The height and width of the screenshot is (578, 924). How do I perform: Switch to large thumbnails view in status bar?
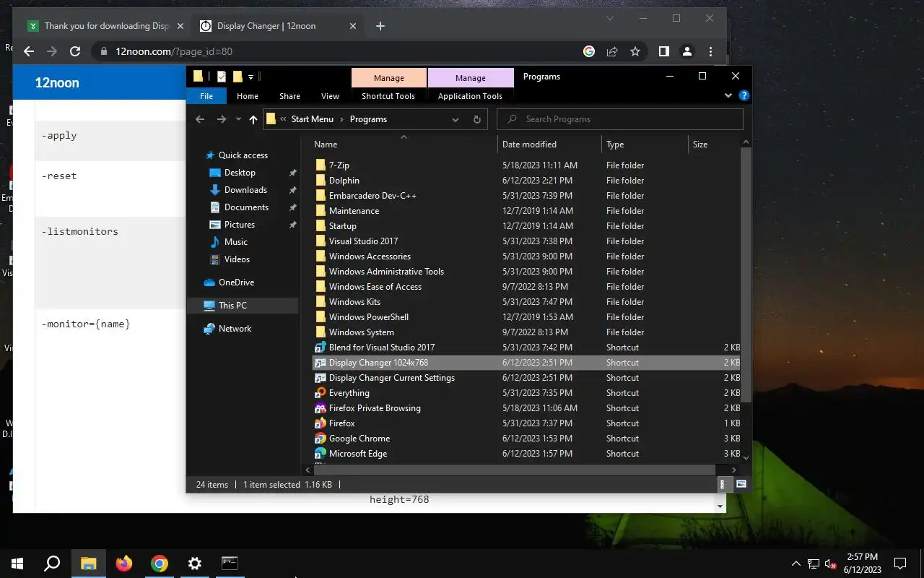click(x=741, y=484)
